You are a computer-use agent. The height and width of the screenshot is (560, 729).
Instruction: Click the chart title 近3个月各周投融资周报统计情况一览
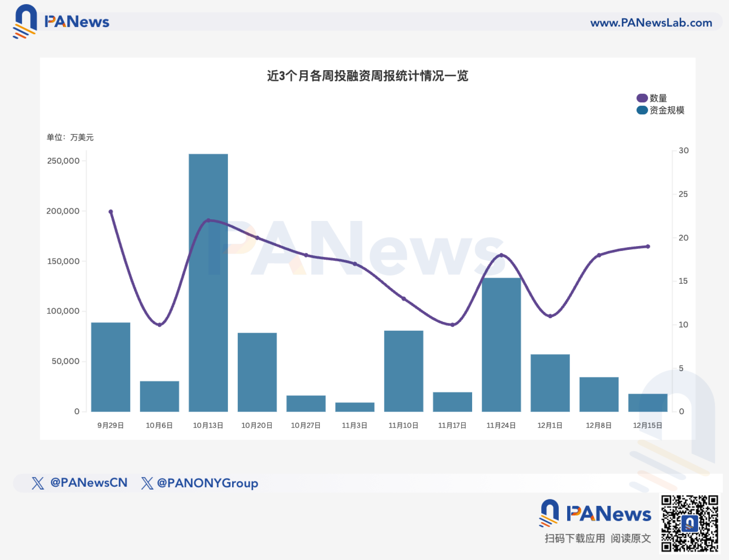coord(368,76)
